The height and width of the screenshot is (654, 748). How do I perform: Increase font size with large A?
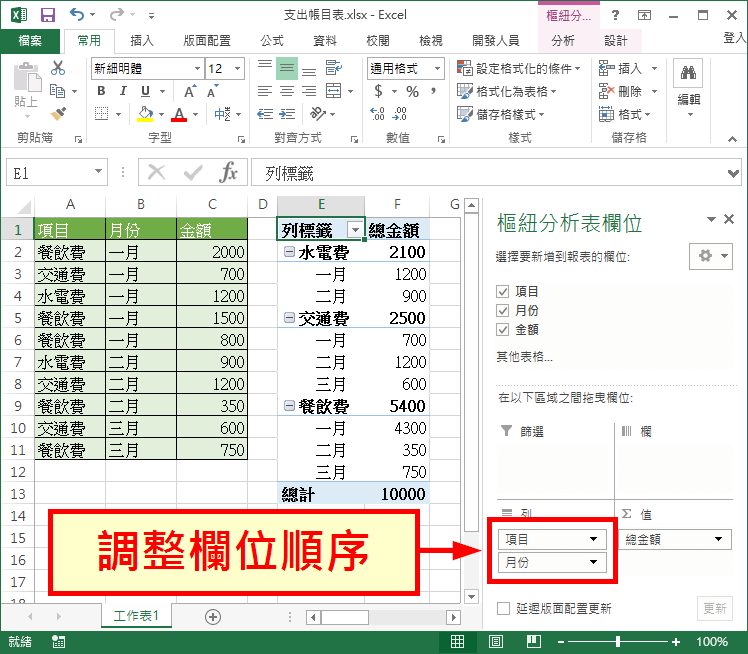coord(190,91)
